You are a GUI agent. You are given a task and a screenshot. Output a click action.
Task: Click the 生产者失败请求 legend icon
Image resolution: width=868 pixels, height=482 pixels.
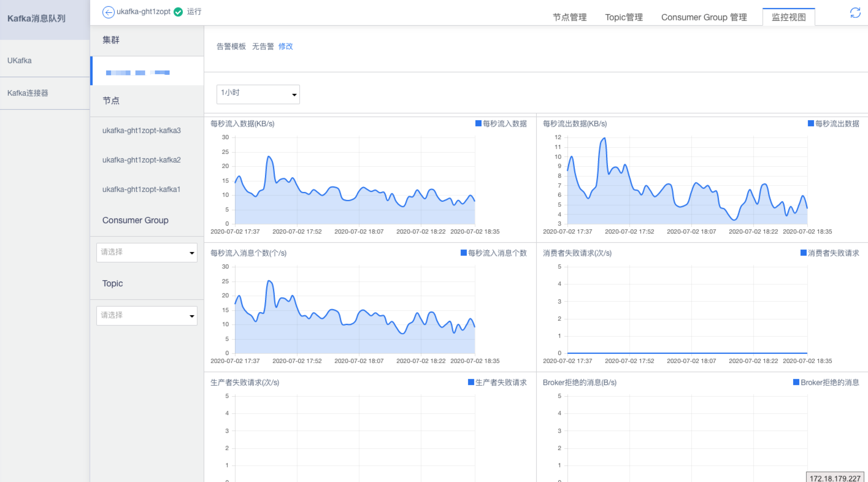(470, 382)
